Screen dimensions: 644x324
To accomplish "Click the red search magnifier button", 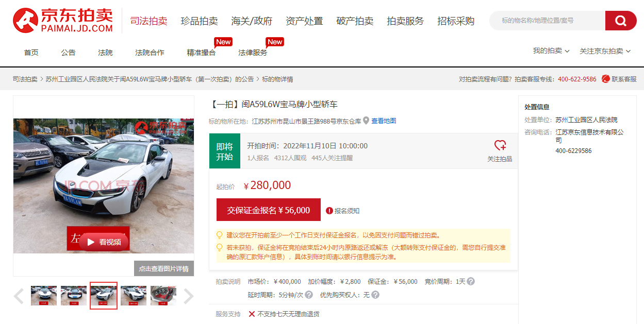I will (x=621, y=21).
